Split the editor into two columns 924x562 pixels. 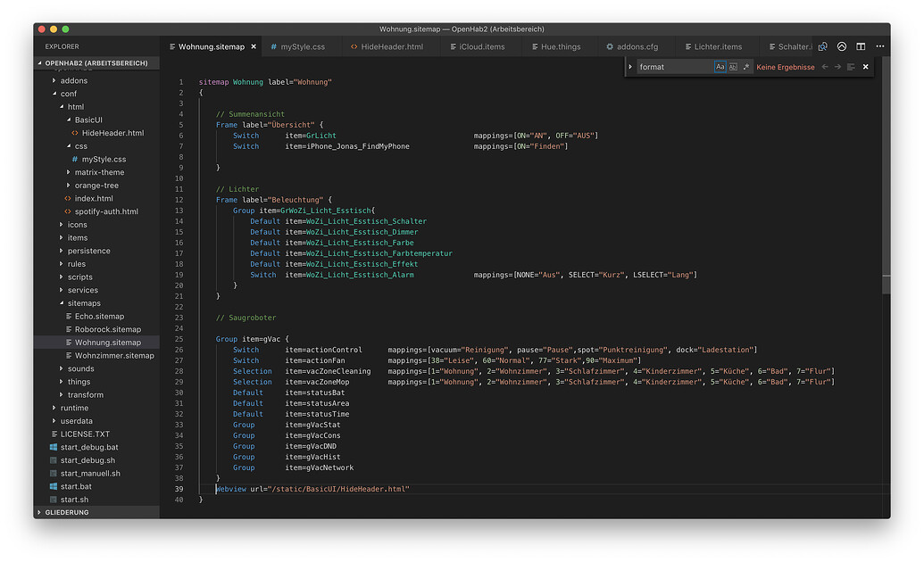861,45
